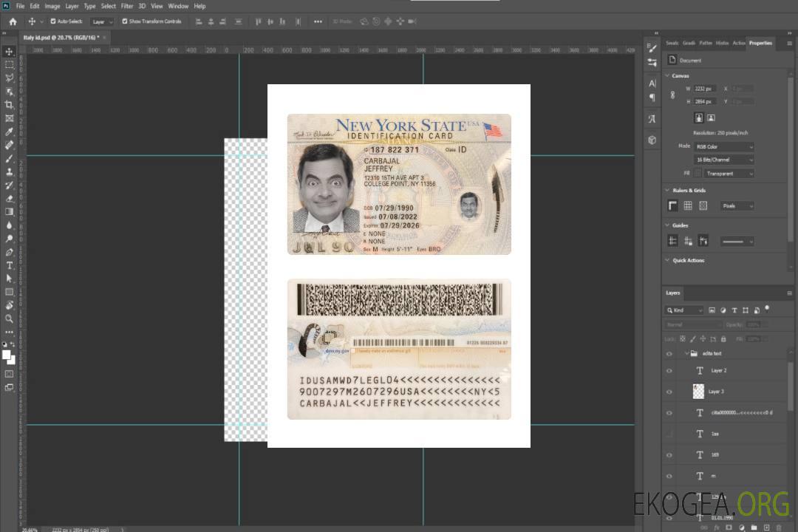Image resolution: width=798 pixels, height=532 pixels.
Task: Open the Window menu
Action: [x=178, y=6]
